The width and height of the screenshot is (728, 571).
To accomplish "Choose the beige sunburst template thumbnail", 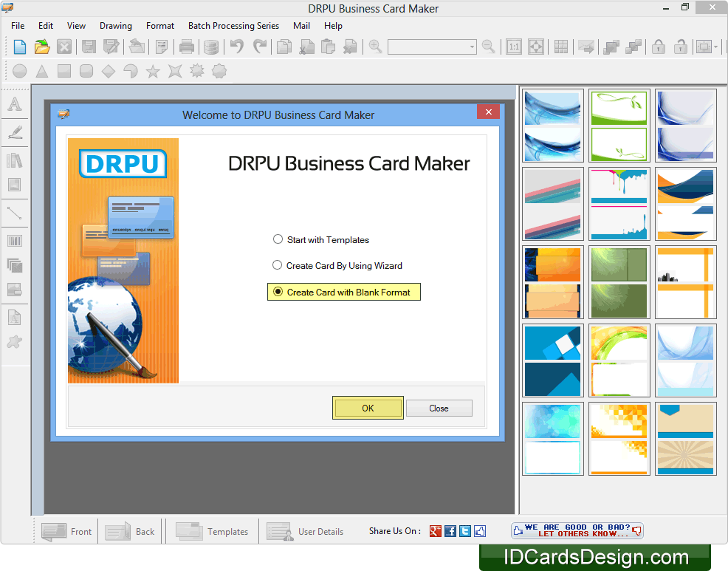I will (685, 439).
